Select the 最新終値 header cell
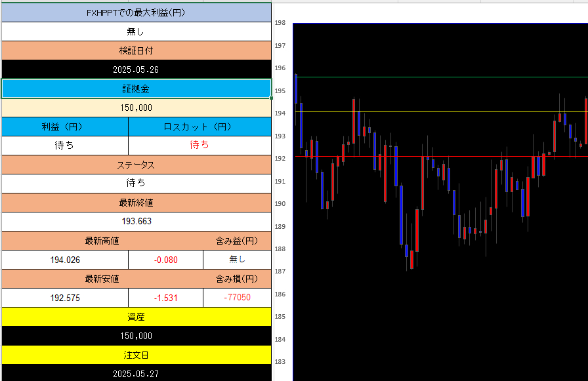This screenshot has width=588, height=381. (x=136, y=203)
